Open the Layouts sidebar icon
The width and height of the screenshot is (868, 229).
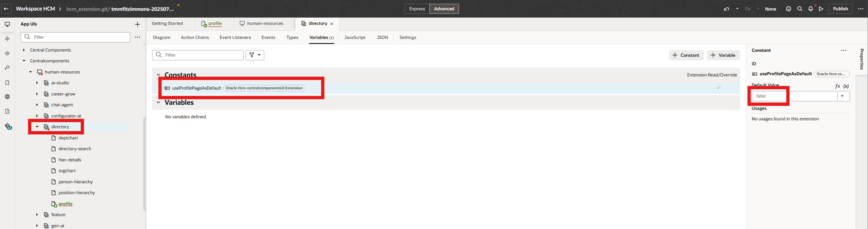tap(7, 53)
